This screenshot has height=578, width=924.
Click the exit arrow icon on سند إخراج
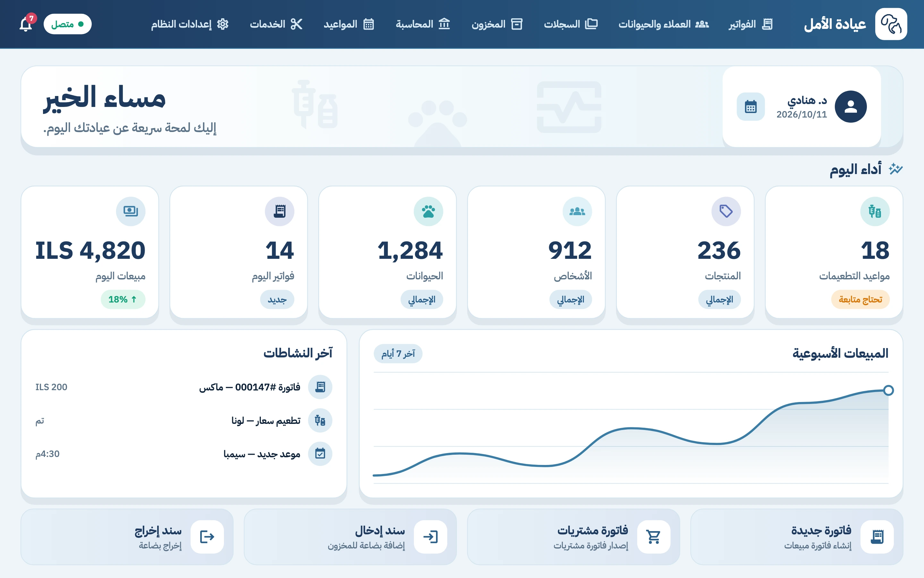tap(207, 537)
